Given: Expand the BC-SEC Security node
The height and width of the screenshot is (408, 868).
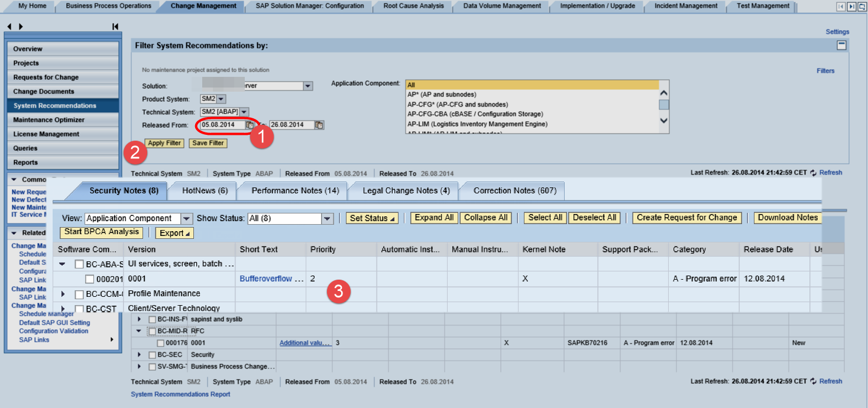Looking at the screenshot, I should click(x=140, y=355).
